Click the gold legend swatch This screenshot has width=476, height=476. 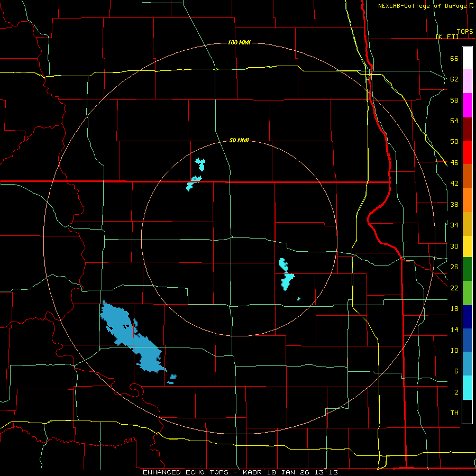point(467,224)
